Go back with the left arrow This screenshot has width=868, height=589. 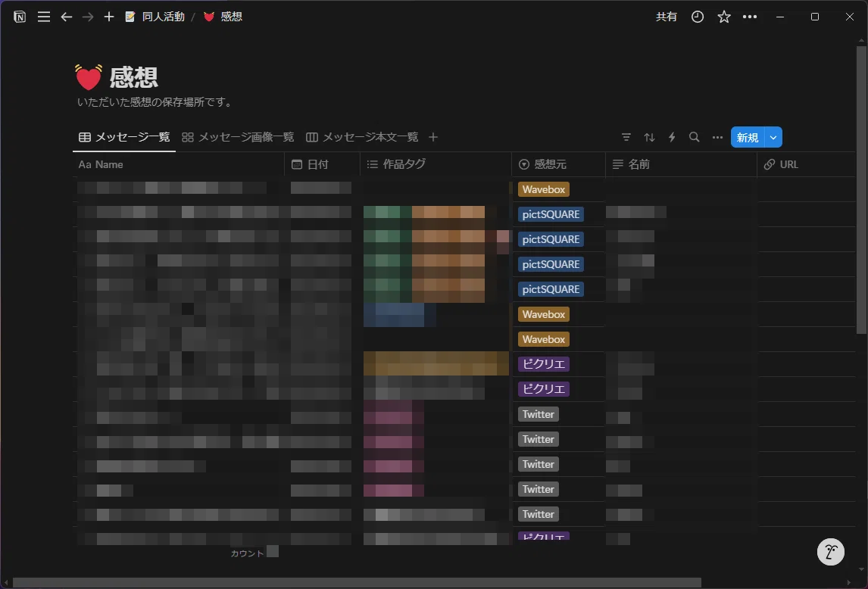pos(67,17)
